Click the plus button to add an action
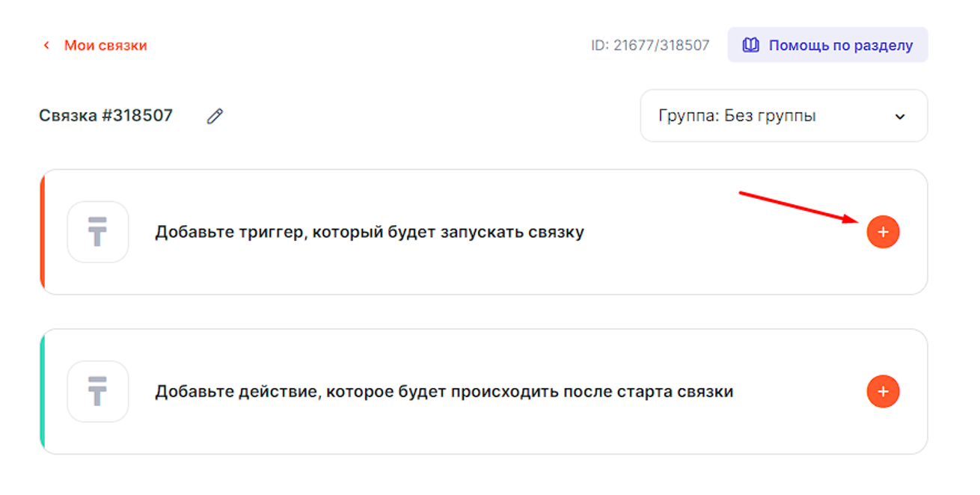The width and height of the screenshot is (980, 495). 883,391
